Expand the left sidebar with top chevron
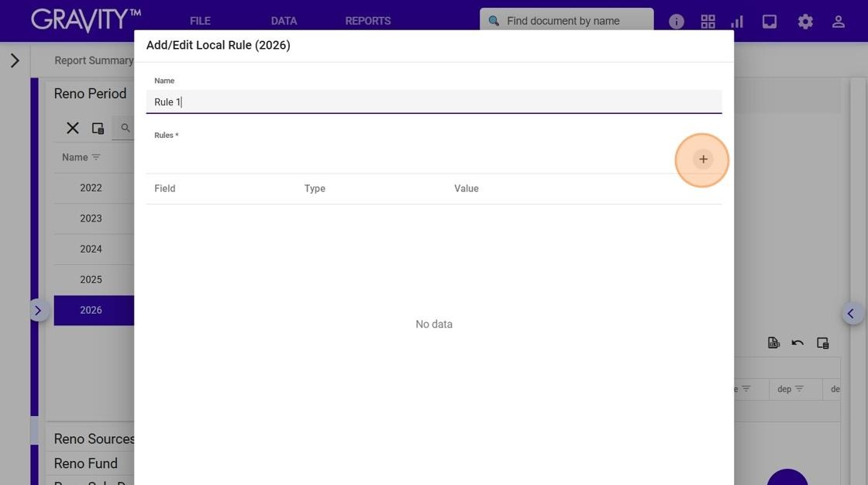The image size is (868, 485). pyautogui.click(x=15, y=60)
